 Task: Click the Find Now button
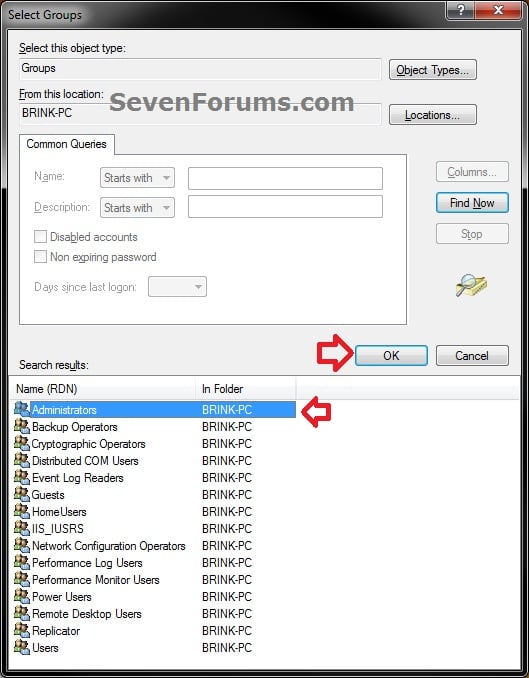(x=472, y=203)
